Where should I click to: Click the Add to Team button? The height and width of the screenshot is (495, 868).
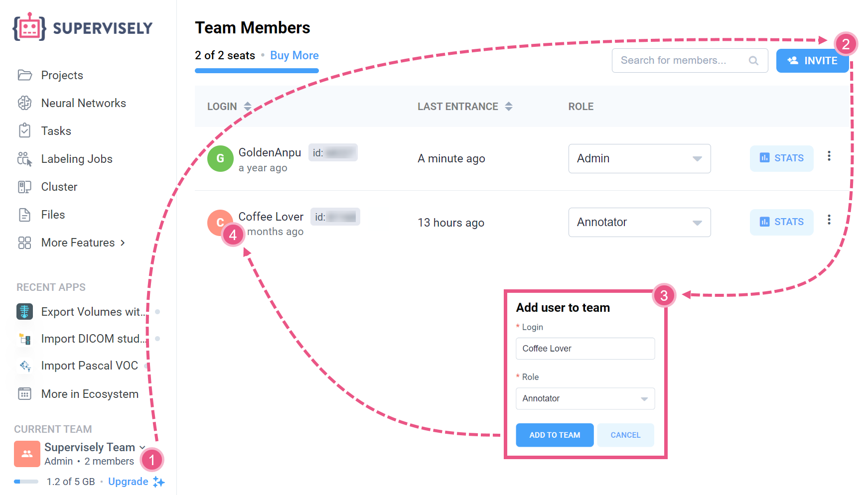click(x=555, y=435)
